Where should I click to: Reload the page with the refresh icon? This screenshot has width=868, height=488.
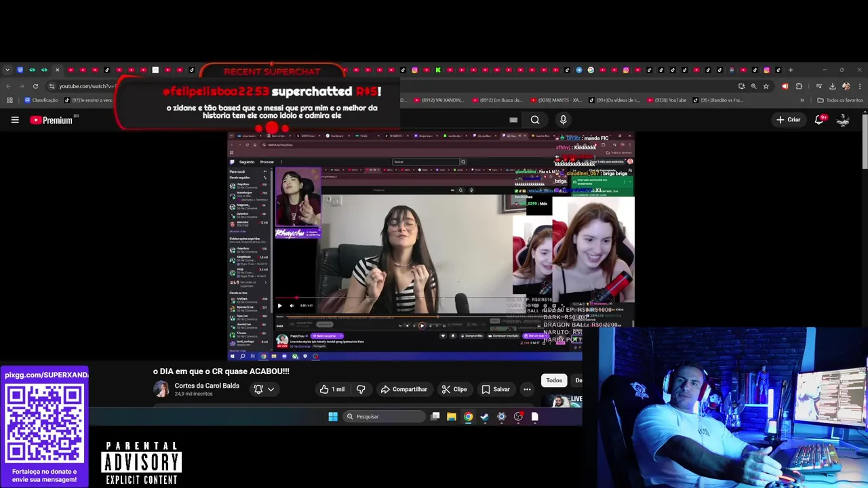pos(35,86)
